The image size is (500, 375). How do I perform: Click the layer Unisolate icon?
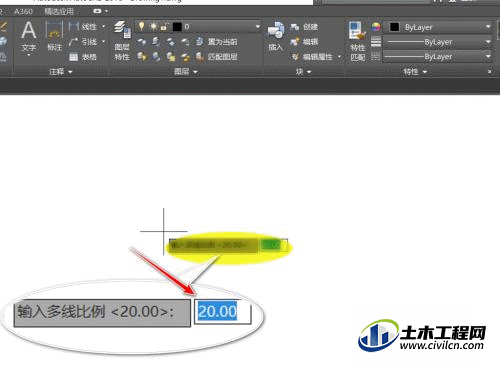click(156, 57)
